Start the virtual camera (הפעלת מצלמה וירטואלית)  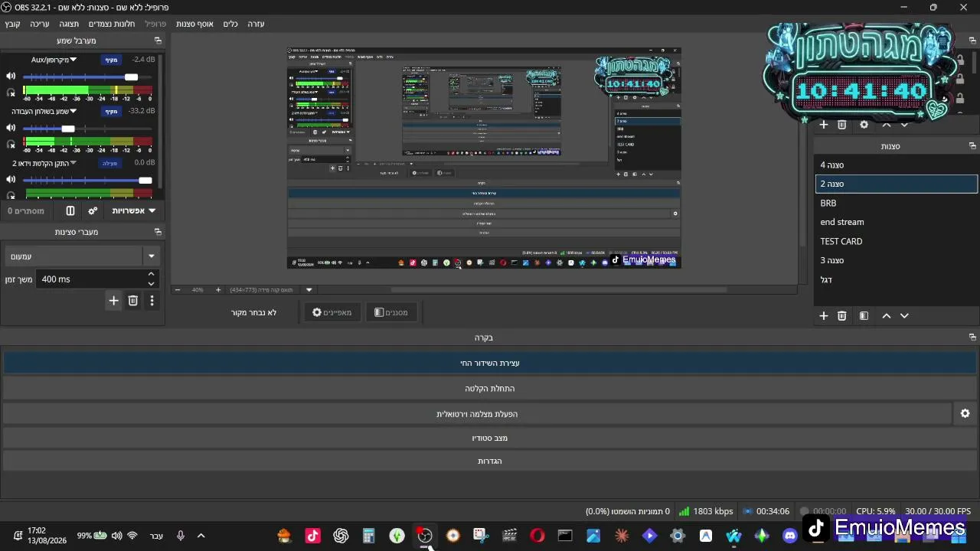click(477, 414)
